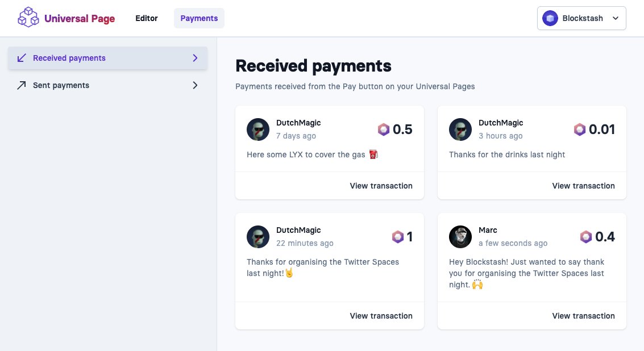Click the sender name Marc
Image resolution: width=644 pixels, height=351 pixels.
click(488, 230)
